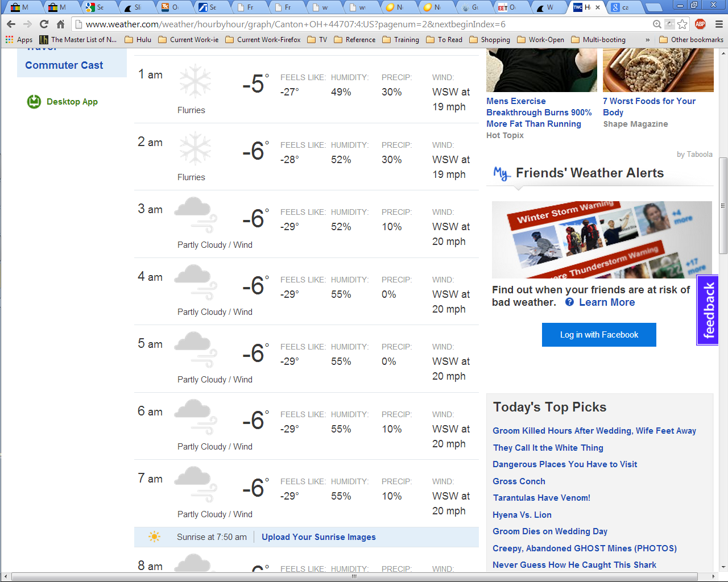728x582 pixels.
Task: Click the 1 am Flurries snowflake icon
Action: click(195, 81)
